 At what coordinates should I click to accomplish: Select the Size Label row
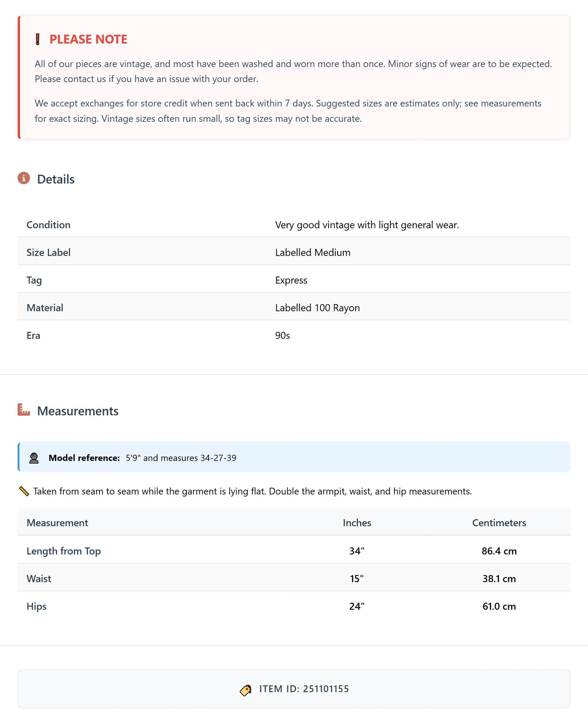coord(294,252)
